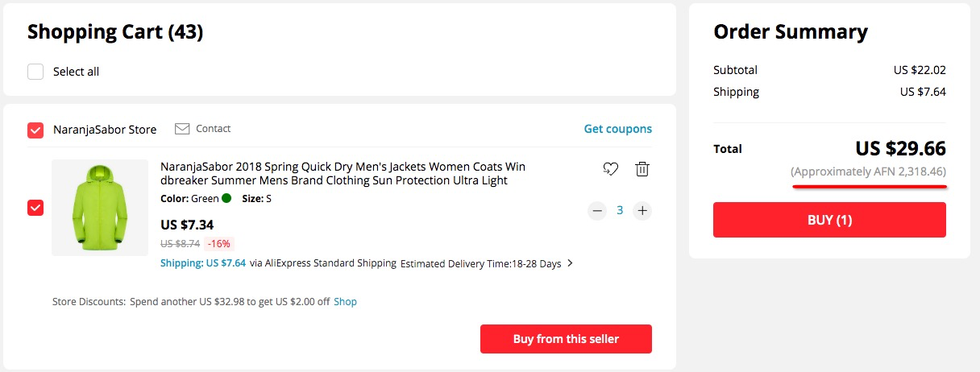Add jacket to wishlist heart icon
This screenshot has width=980, height=372.
pyautogui.click(x=610, y=169)
